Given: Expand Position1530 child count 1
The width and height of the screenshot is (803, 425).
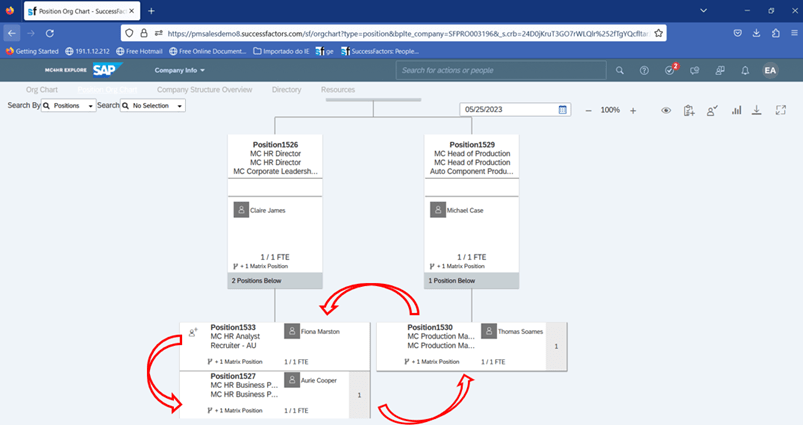Looking at the screenshot, I should [x=556, y=346].
